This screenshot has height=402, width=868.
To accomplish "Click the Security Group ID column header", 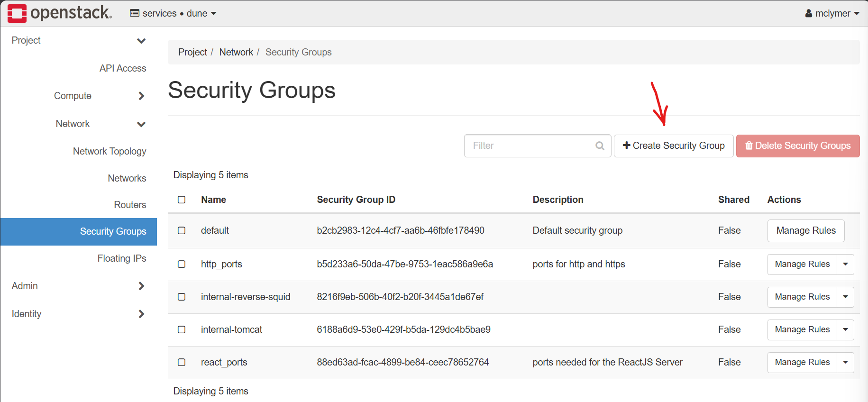I will 356,200.
